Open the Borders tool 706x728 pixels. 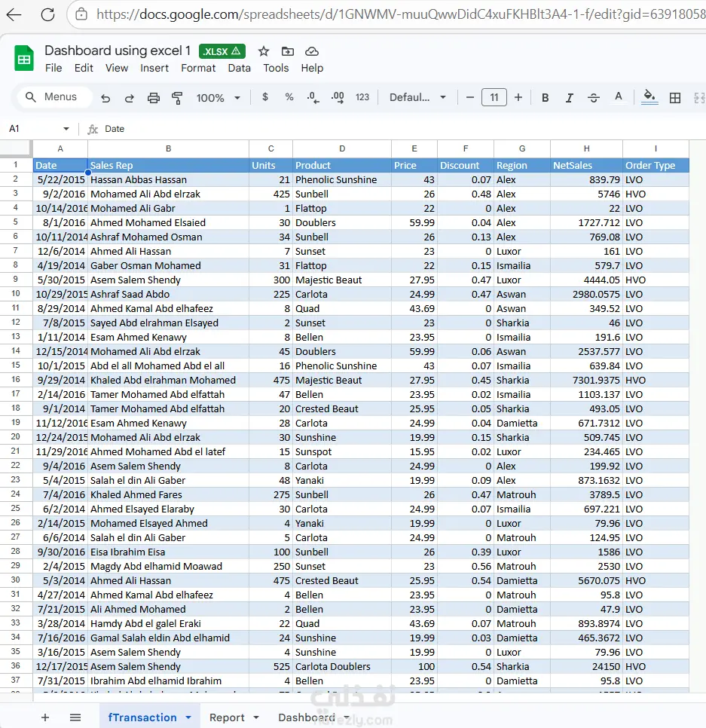[675, 98]
